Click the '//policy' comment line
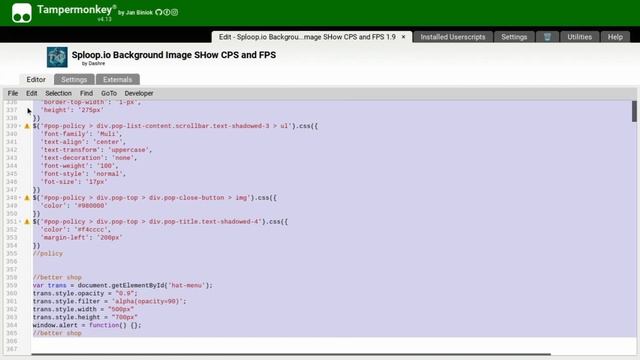The image size is (640, 360). [48, 253]
